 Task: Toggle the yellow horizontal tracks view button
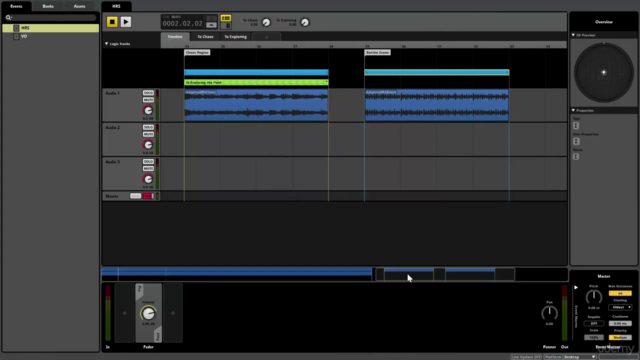pos(226,18)
